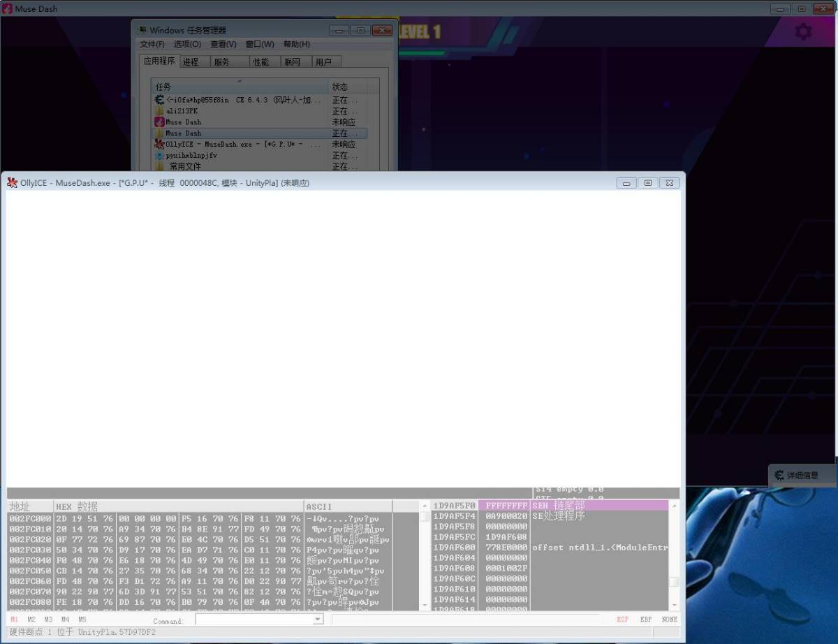Screen dimensions: 838x644
Task: Select ESP stack reference mode
Action: pos(622,620)
